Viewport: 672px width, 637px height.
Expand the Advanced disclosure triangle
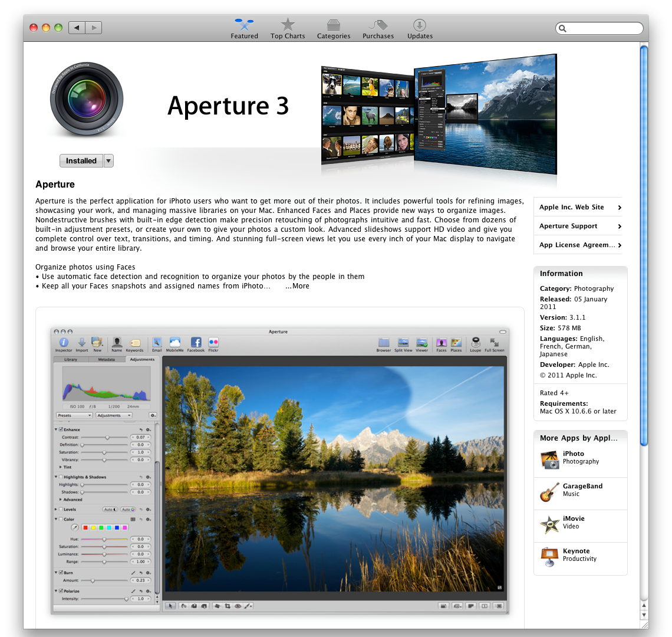tap(61, 500)
